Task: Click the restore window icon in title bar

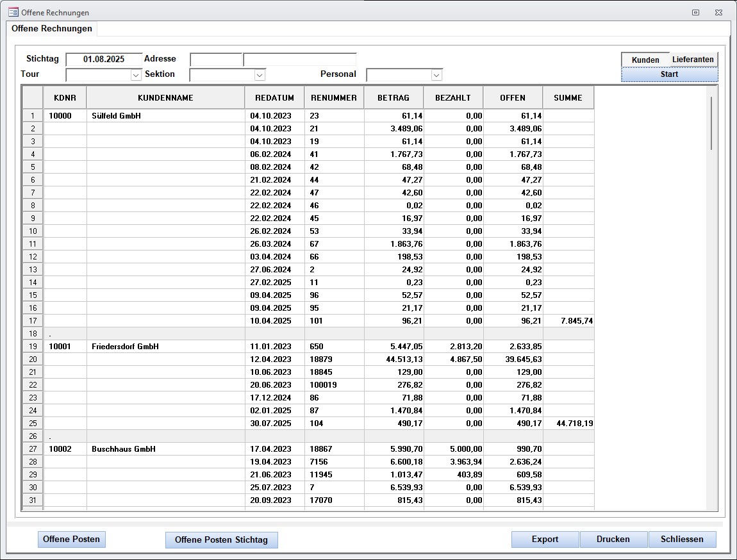Action: [x=695, y=12]
